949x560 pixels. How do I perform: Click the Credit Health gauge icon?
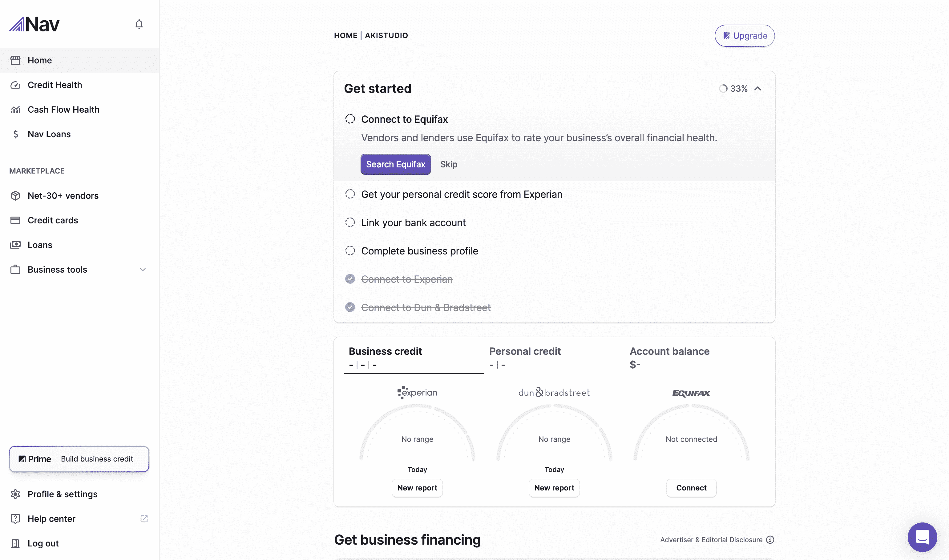pos(15,85)
